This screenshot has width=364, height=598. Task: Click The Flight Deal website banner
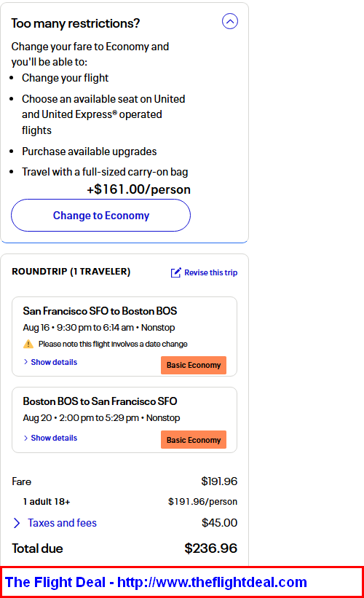182,582
